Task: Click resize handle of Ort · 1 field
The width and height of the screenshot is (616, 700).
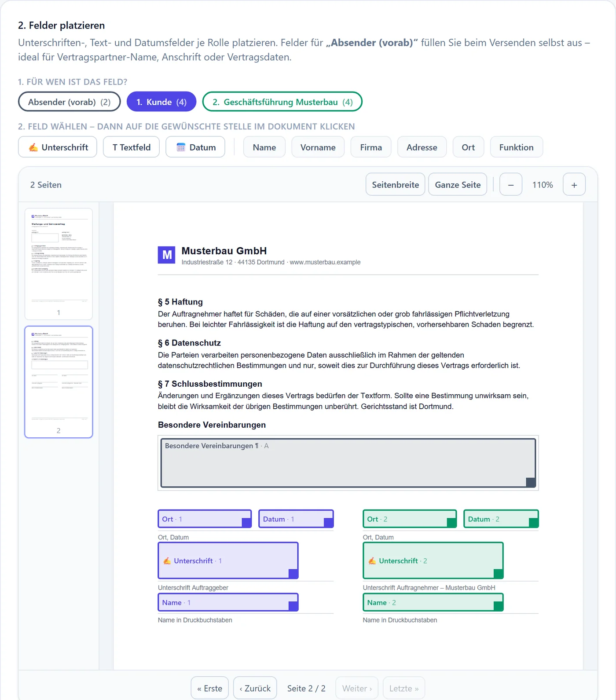Action: point(246,523)
